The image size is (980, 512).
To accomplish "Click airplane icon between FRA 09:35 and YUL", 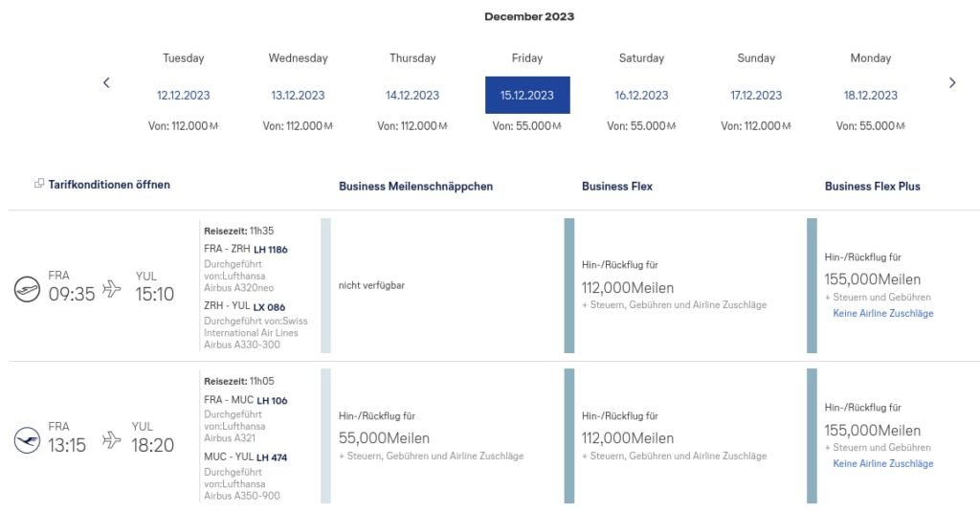I will (x=111, y=289).
